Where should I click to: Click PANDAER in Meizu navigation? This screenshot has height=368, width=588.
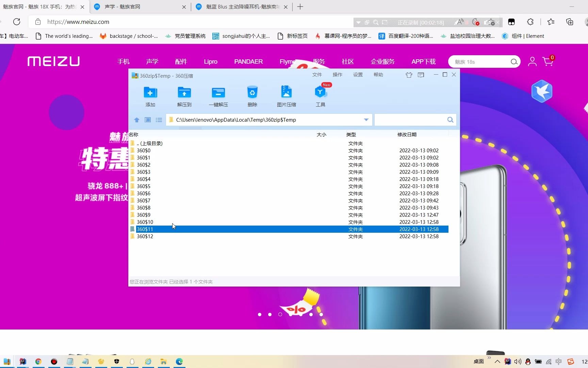pos(248,62)
